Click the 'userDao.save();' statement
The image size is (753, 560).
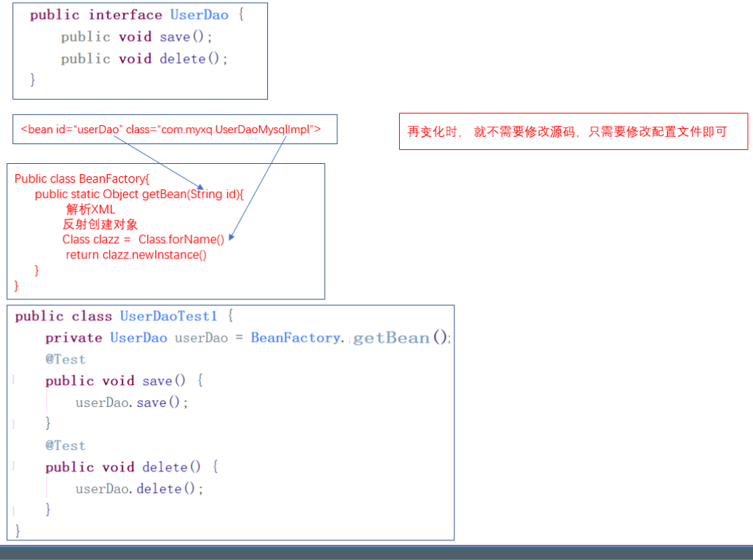[132, 403]
